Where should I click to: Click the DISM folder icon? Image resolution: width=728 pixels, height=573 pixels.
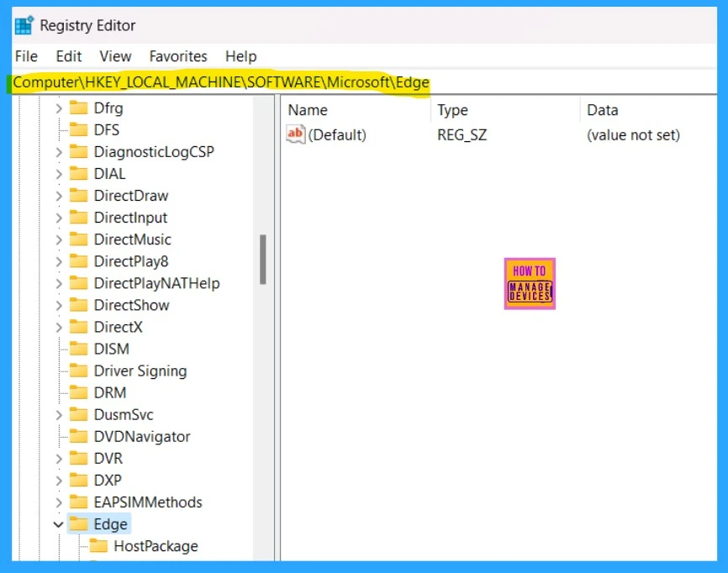pyautogui.click(x=78, y=349)
